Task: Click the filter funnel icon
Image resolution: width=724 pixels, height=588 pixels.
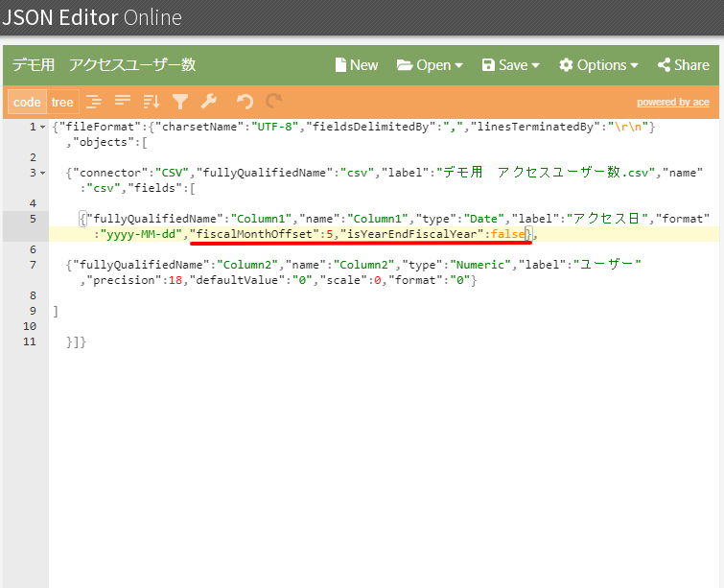Action: point(179,102)
